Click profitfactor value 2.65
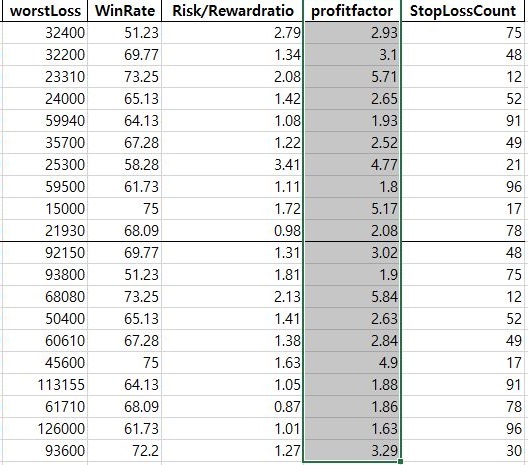Viewport: 528px width, 465px height. (x=352, y=99)
